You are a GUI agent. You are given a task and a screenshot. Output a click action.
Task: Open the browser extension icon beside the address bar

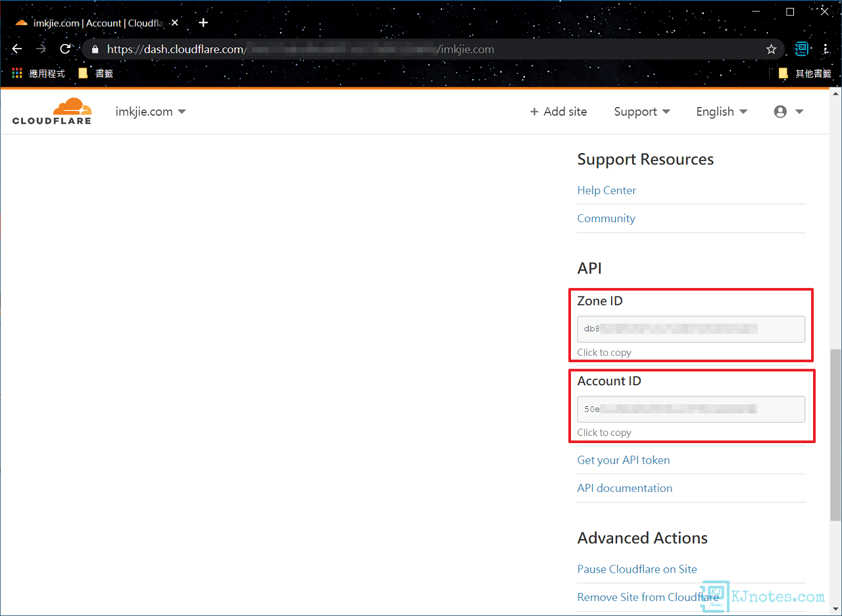pos(801,49)
